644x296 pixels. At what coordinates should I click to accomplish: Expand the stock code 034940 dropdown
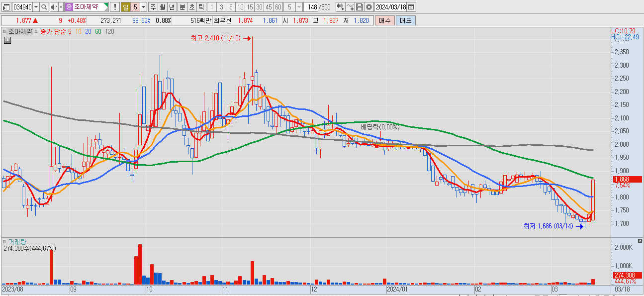click(36, 7)
